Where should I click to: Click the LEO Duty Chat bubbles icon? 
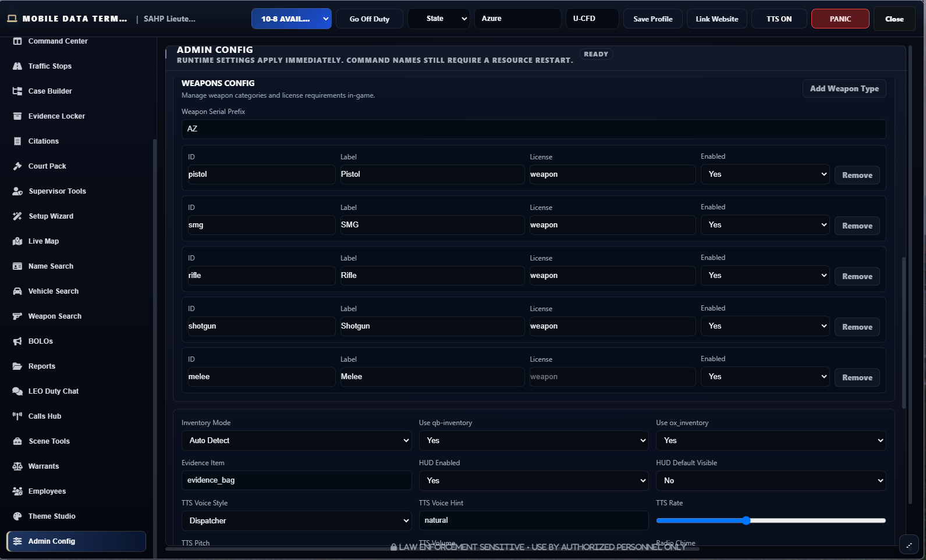point(17,391)
